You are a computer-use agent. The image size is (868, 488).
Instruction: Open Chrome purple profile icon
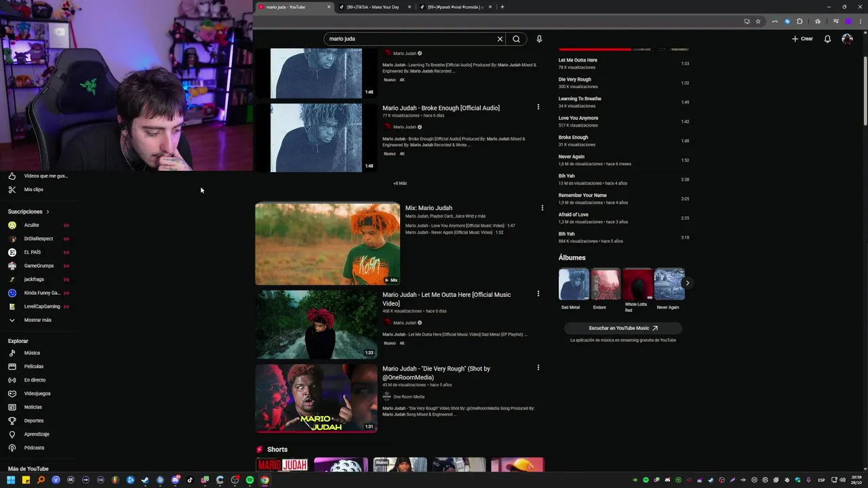point(848,21)
